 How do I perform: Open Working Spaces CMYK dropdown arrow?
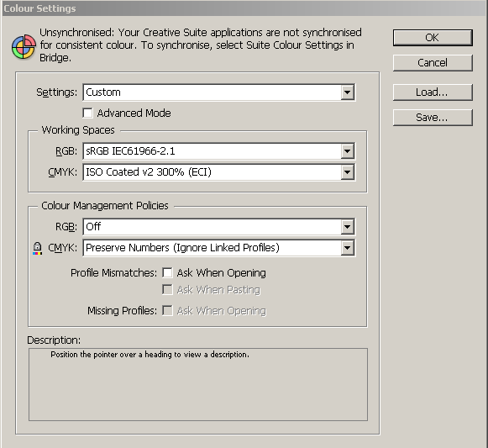[x=348, y=172]
